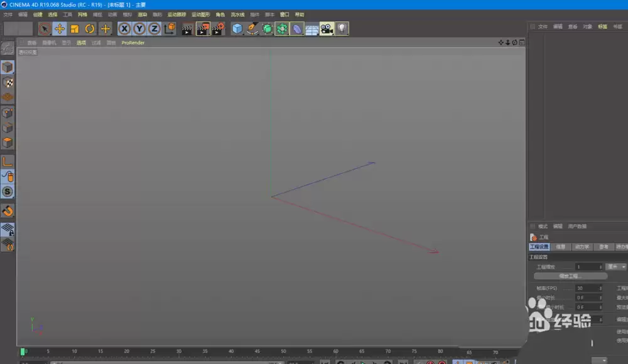Switch to the ProRender viewport tab
The image size is (628, 364).
pos(132,43)
